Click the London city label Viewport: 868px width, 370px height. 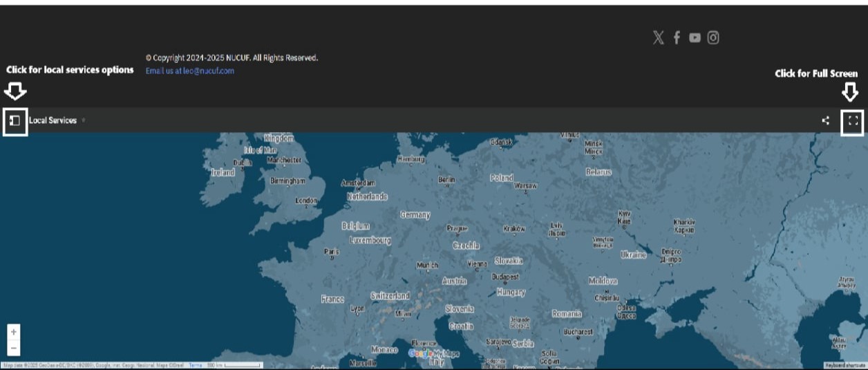[x=306, y=201]
